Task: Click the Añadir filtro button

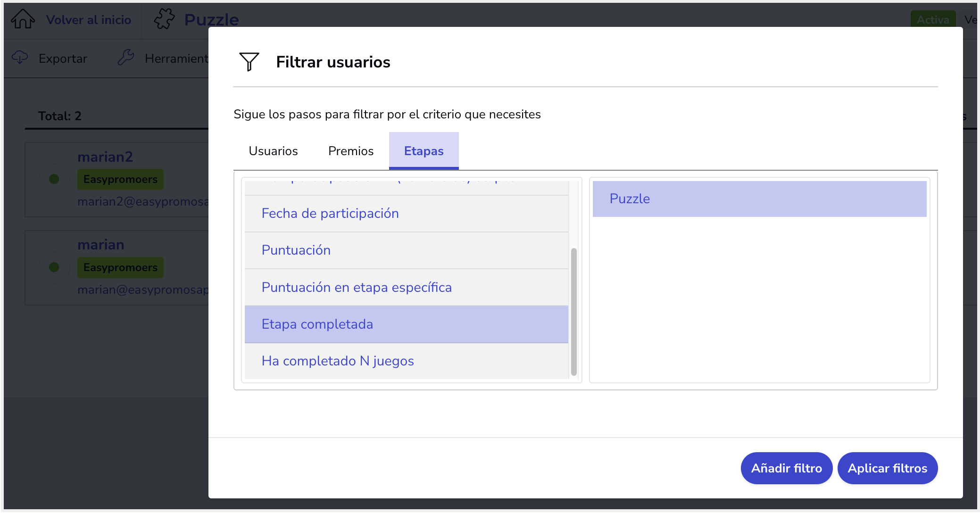Action: click(x=786, y=468)
